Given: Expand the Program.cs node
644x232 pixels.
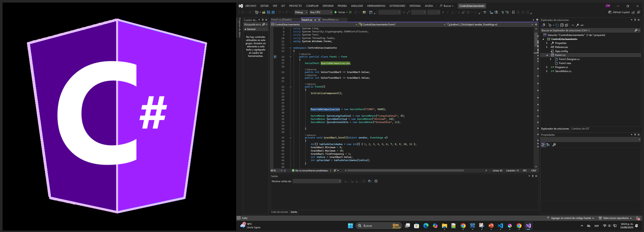Looking at the screenshot, I should [547, 67].
